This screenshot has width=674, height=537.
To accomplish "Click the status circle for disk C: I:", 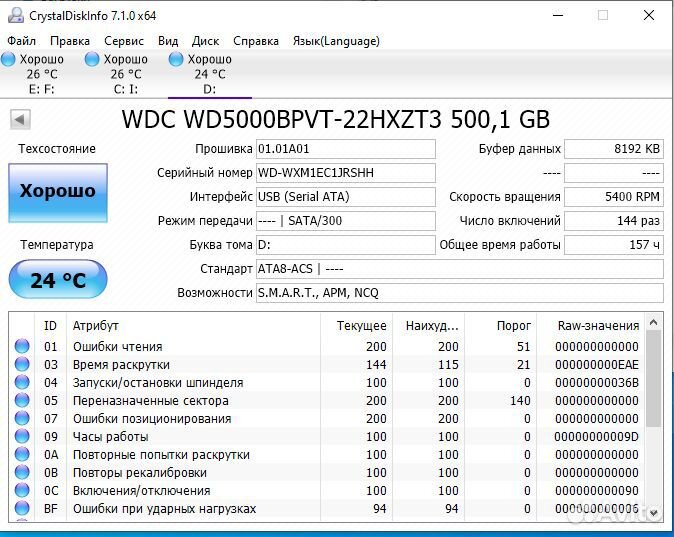I will tap(92, 59).
